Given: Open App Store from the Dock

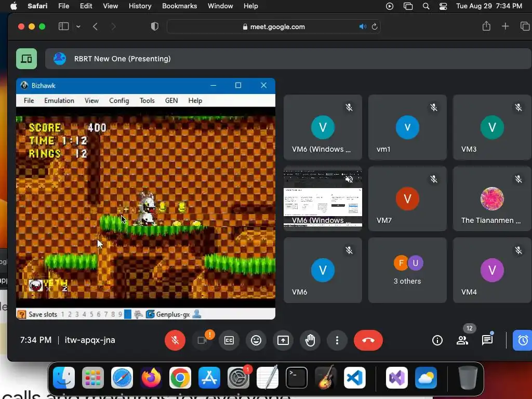Looking at the screenshot, I should (x=209, y=377).
